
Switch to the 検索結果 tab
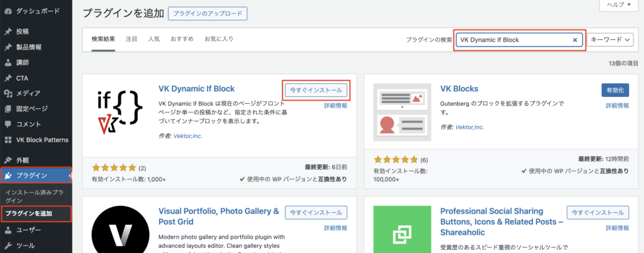(104, 40)
